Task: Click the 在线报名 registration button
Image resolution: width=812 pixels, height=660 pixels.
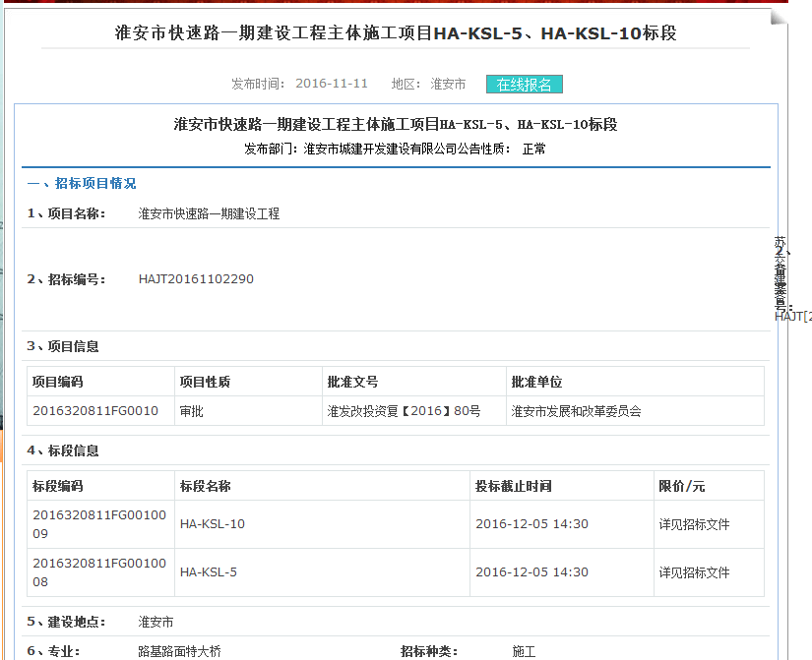Action: 524,85
